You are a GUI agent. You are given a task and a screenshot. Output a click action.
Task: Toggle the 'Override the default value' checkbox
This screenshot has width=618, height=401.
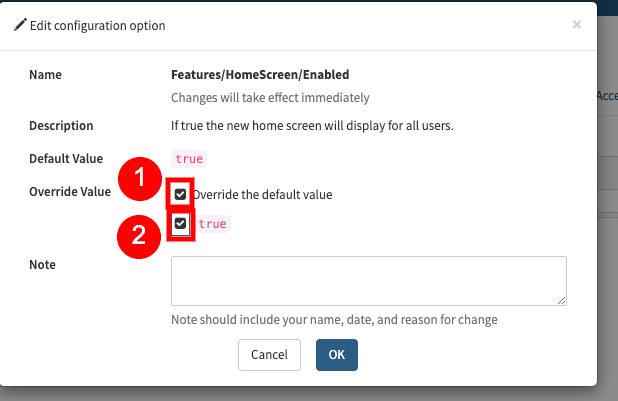(x=180, y=194)
